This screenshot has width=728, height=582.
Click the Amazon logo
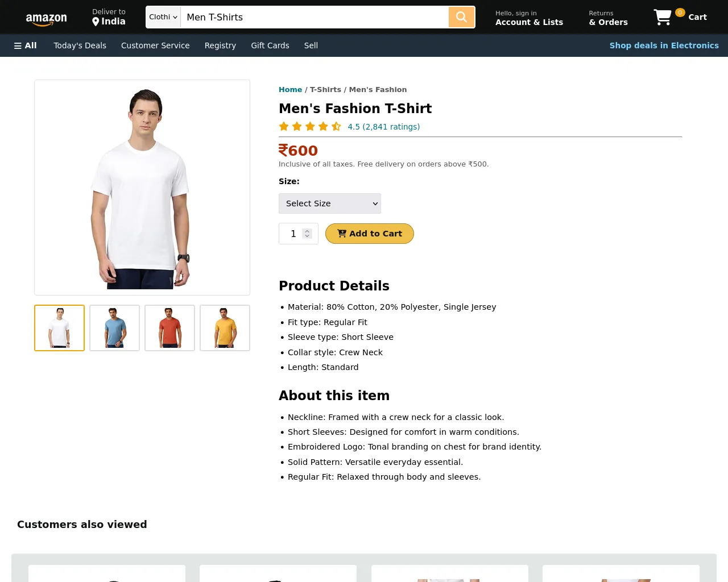pos(46,19)
